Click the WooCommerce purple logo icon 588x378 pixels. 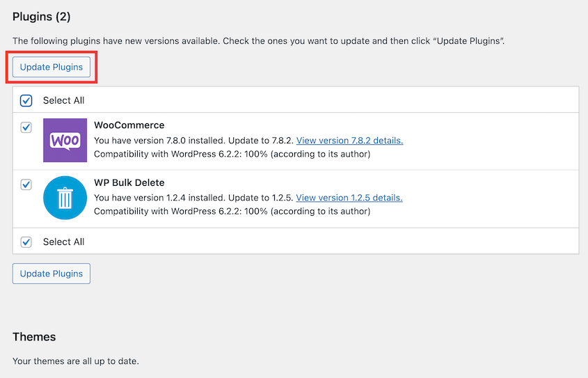[x=65, y=140]
